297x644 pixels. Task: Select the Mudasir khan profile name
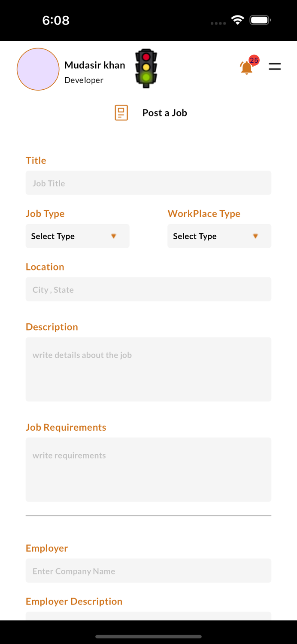click(94, 65)
